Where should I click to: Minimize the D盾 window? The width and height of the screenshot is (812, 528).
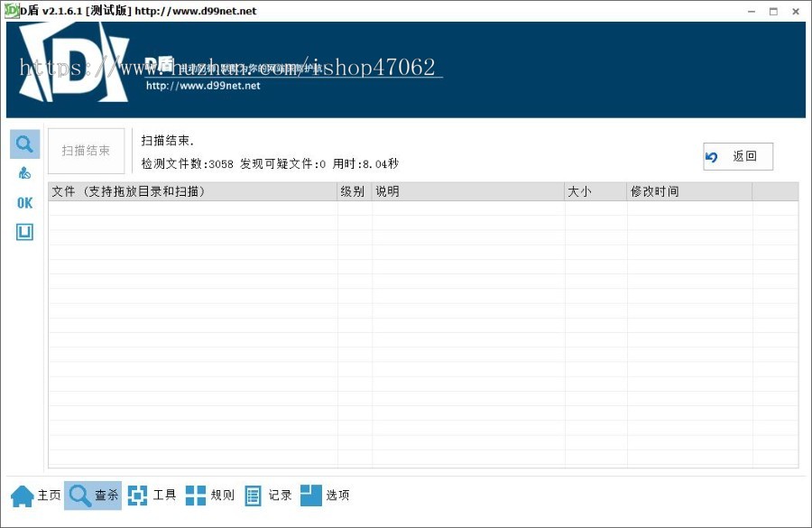tap(752, 12)
